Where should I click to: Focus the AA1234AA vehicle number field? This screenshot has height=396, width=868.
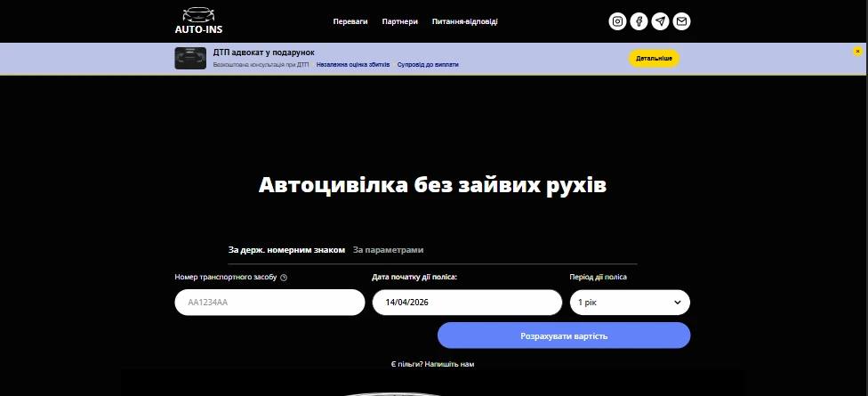[x=269, y=303]
